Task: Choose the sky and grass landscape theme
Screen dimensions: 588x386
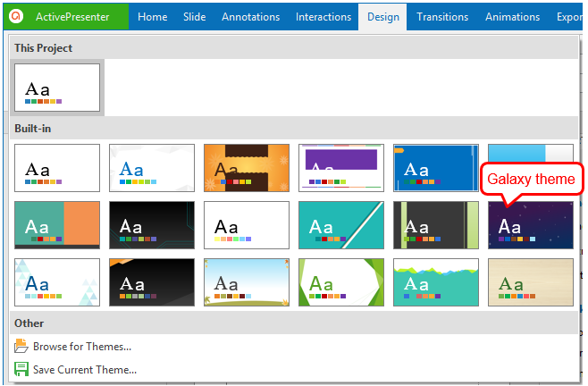Action: pos(247,282)
